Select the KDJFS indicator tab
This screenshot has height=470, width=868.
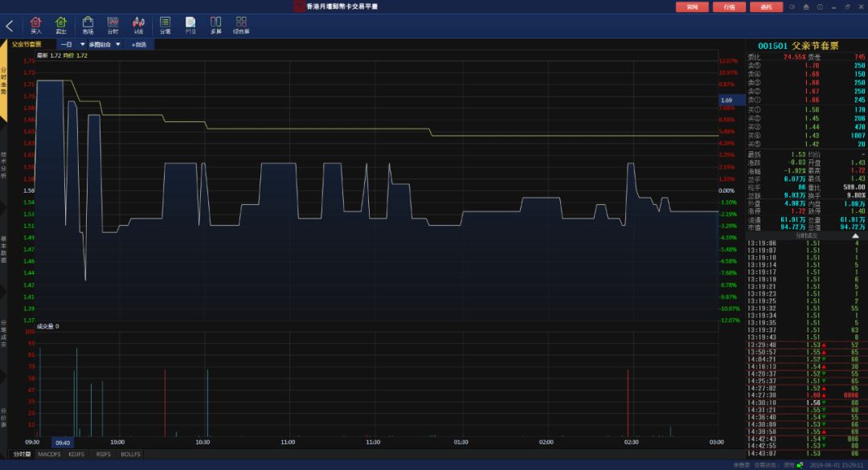click(x=76, y=454)
